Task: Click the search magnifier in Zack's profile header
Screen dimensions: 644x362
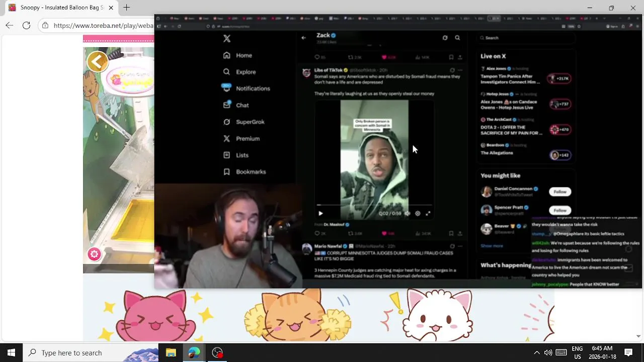Action: (x=457, y=38)
